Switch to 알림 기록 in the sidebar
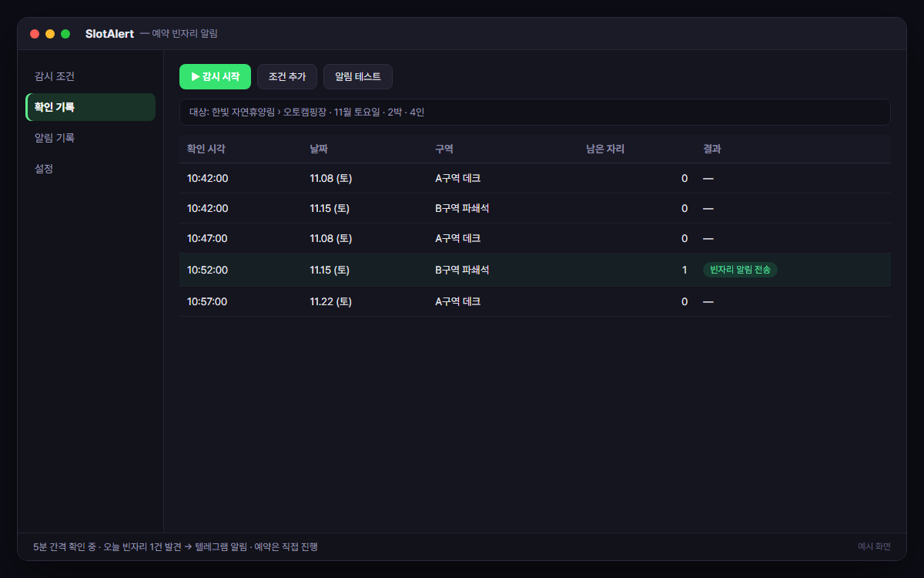The image size is (924, 578). [90, 138]
